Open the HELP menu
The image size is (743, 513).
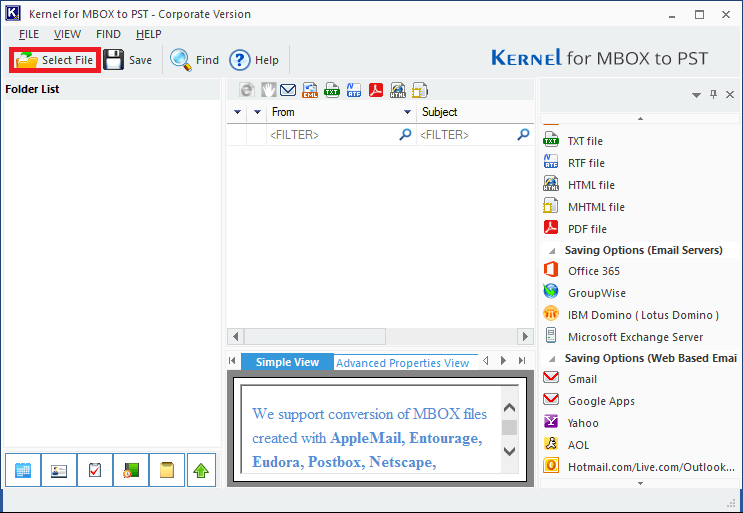(x=148, y=34)
